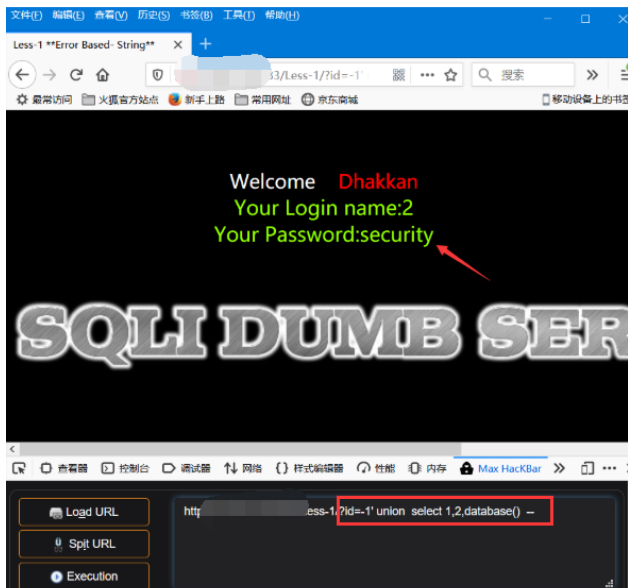
Task: Switch to the 性能 performance tab
Action: pyautogui.click(x=376, y=468)
